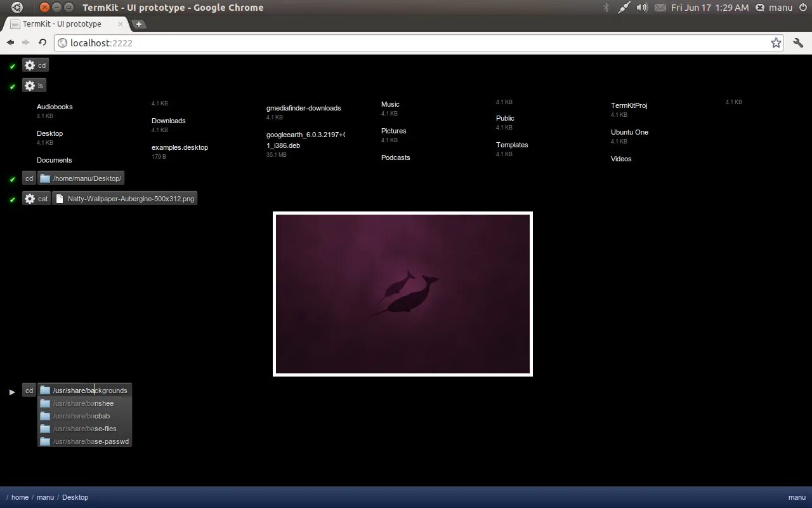Viewport: 812px width, 508px height.
Task: Click Desktop in the bottom breadcrumb bar
Action: (75, 497)
